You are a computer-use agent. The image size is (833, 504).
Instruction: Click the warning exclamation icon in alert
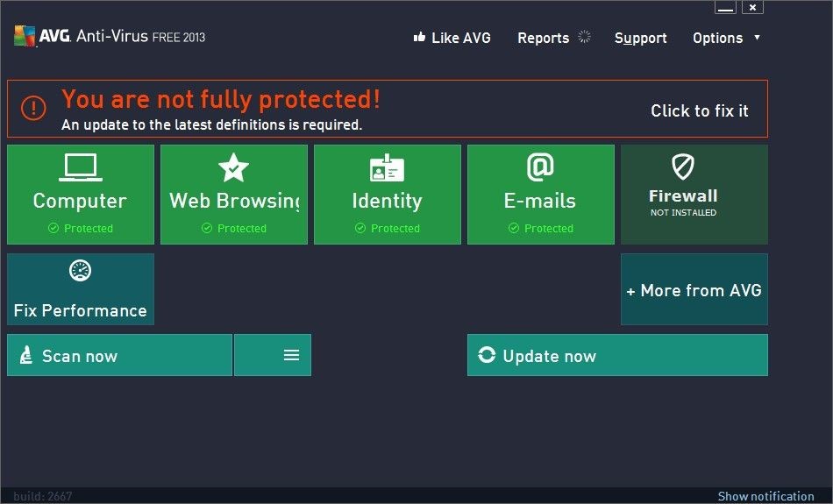(x=33, y=109)
